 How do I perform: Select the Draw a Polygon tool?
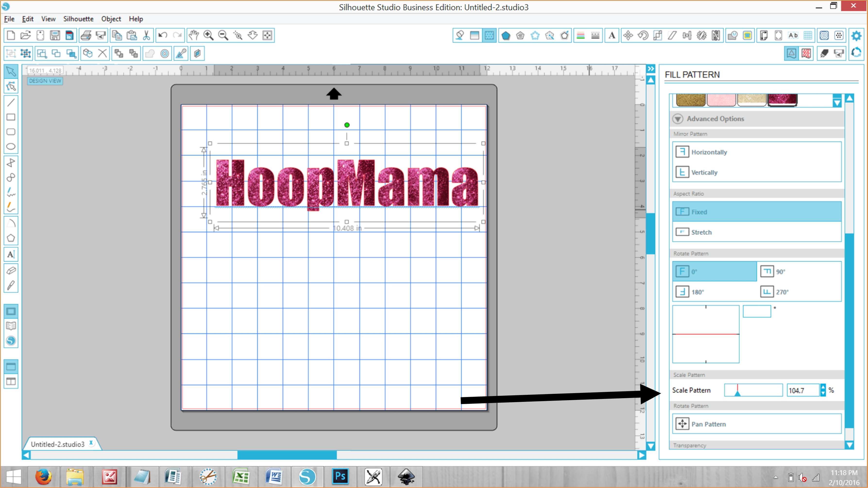pyautogui.click(x=11, y=238)
